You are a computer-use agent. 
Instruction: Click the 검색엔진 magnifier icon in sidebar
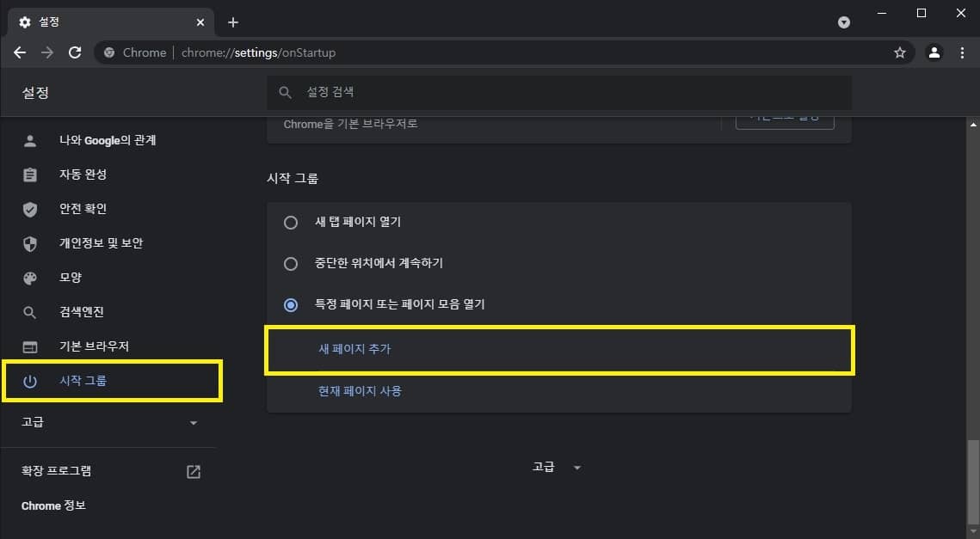click(x=30, y=311)
